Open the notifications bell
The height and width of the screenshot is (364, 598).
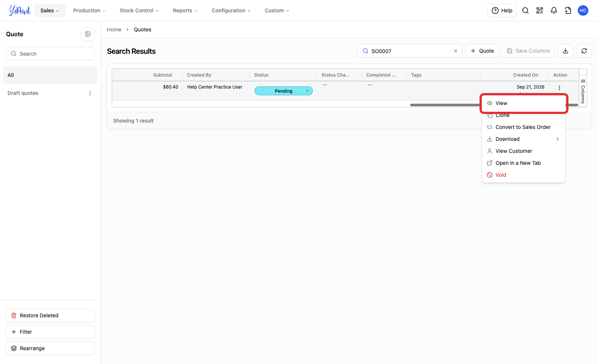[554, 10]
